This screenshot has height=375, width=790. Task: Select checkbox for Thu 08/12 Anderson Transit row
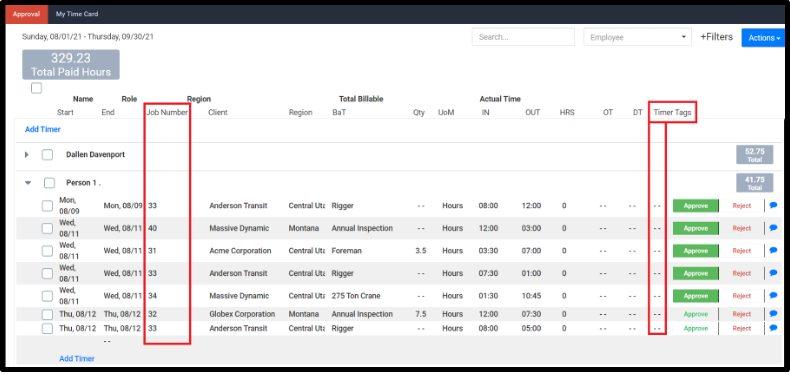[x=47, y=328]
